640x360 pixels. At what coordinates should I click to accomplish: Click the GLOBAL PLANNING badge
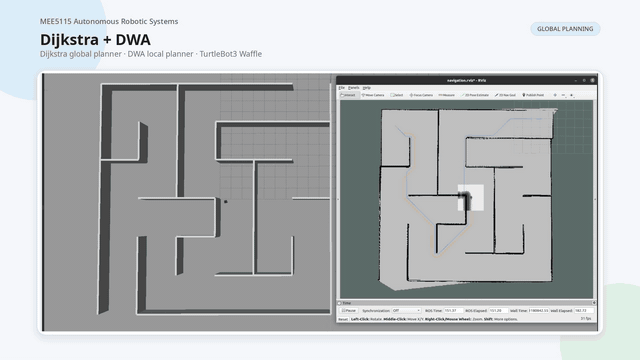point(565,29)
